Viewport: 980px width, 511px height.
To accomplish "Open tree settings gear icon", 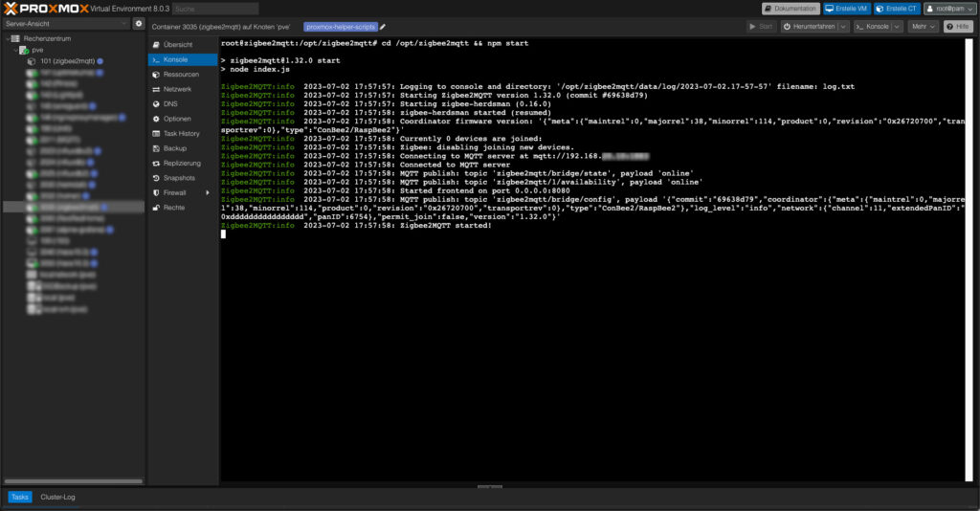I will [x=139, y=24].
